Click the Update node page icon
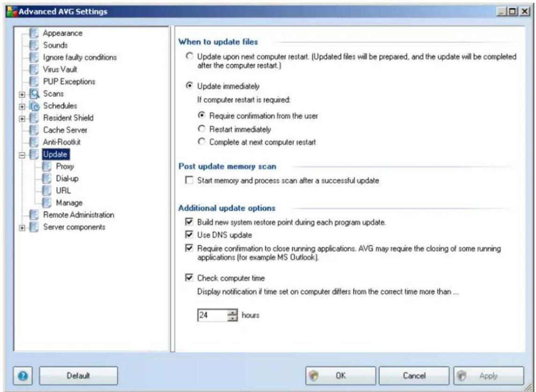This screenshot has width=536, height=392. tap(34, 154)
